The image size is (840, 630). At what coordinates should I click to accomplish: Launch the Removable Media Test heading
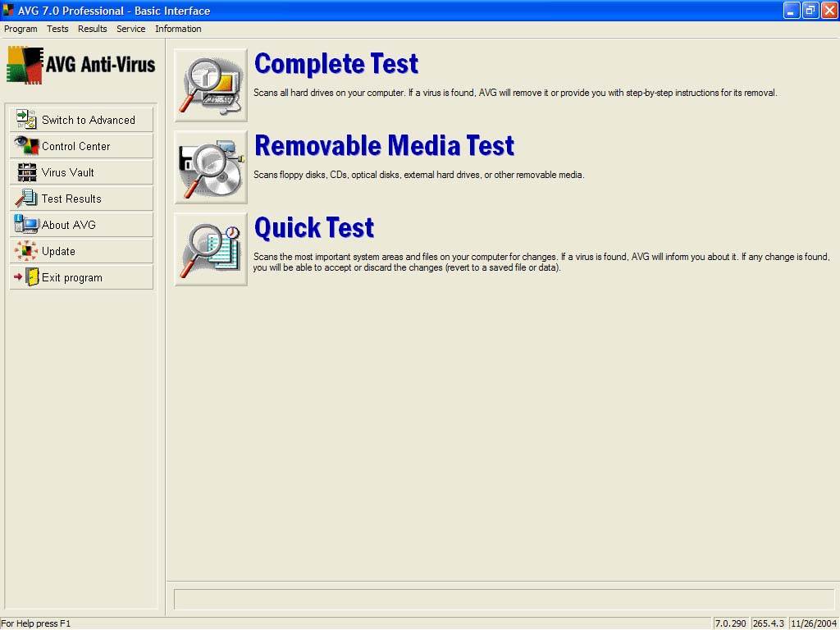coord(385,146)
